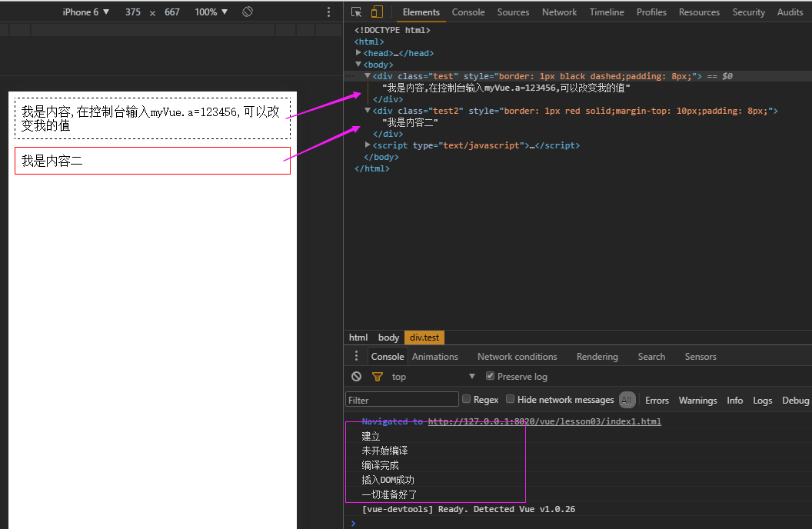812x529 pixels.
Task: Open the Audits tab
Action: pyautogui.click(x=790, y=12)
